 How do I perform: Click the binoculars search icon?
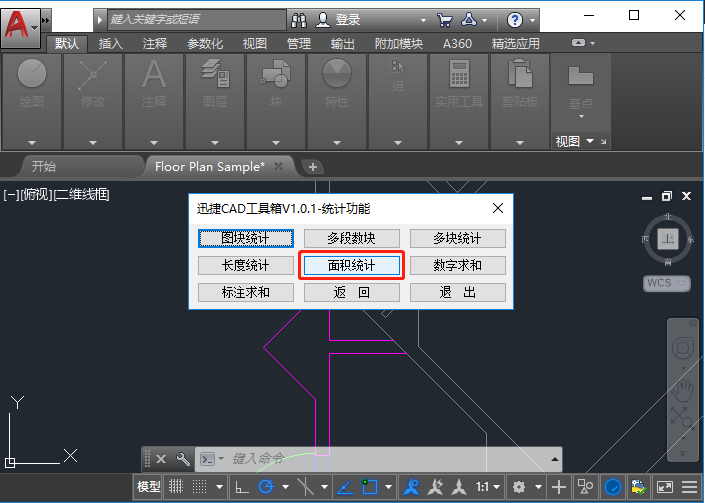pos(299,20)
